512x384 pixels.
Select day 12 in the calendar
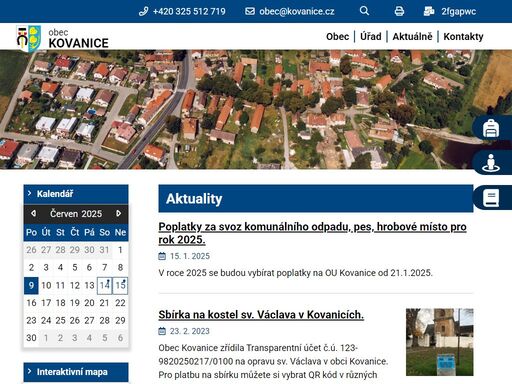click(75, 285)
